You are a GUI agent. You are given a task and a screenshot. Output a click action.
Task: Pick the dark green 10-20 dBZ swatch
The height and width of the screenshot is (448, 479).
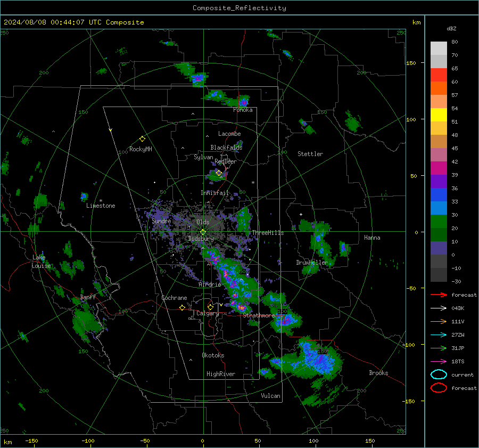pos(439,234)
